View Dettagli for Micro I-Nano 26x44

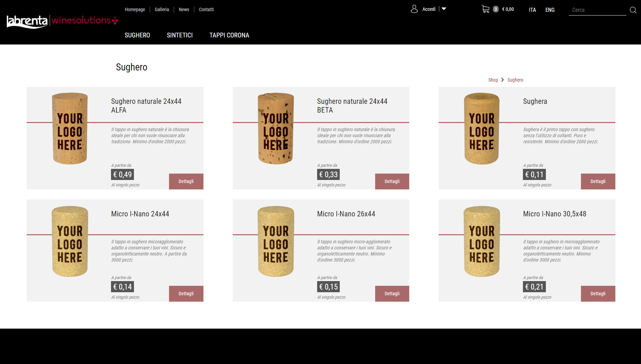(x=392, y=294)
